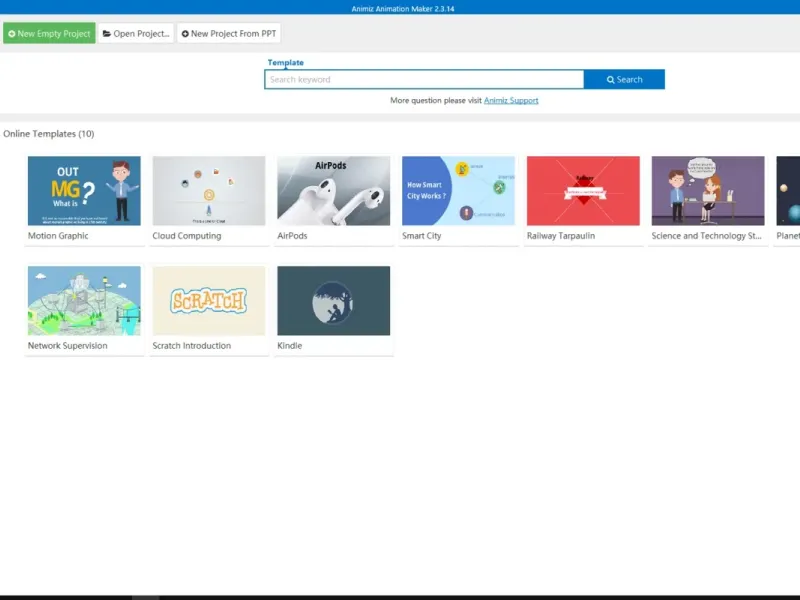Open the Network Supervision template thumbnail
This screenshot has height=600, width=800.
[x=84, y=301]
